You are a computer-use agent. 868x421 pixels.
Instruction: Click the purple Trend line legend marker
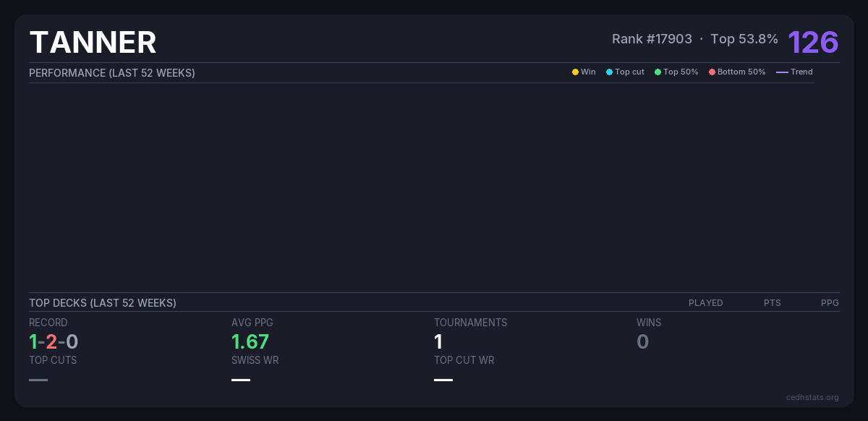tap(782, 72)
